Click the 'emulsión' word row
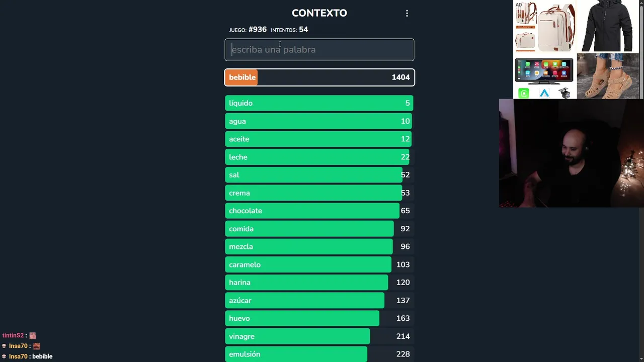The width and height of the screenshot is (644, 362). pos(319,354)
